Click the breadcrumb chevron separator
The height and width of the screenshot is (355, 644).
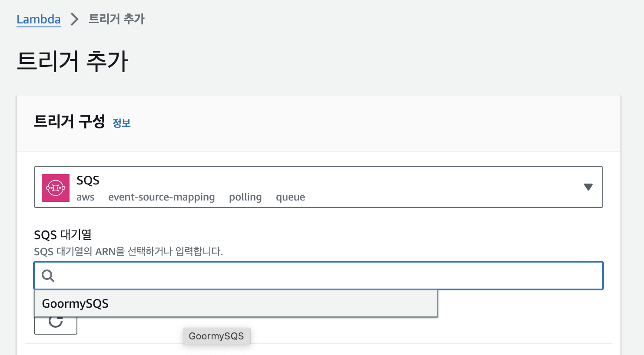pyautogui.click(x=75, y=19)
